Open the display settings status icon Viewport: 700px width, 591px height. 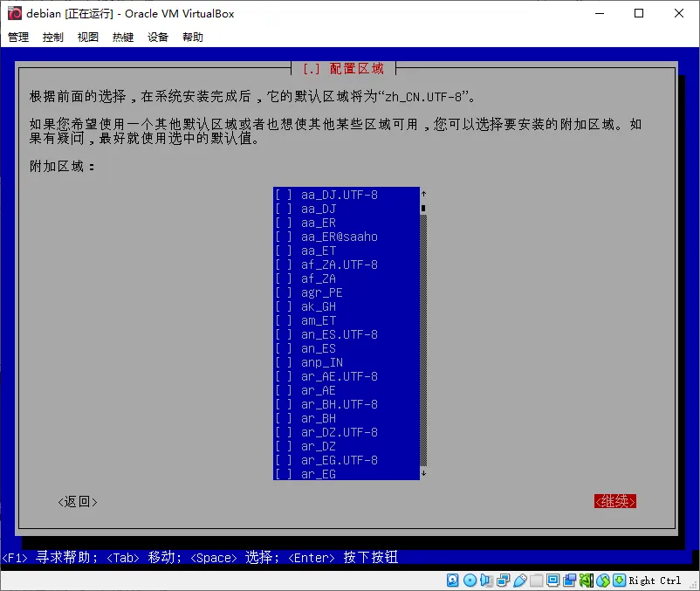click(x=552, y=581)
